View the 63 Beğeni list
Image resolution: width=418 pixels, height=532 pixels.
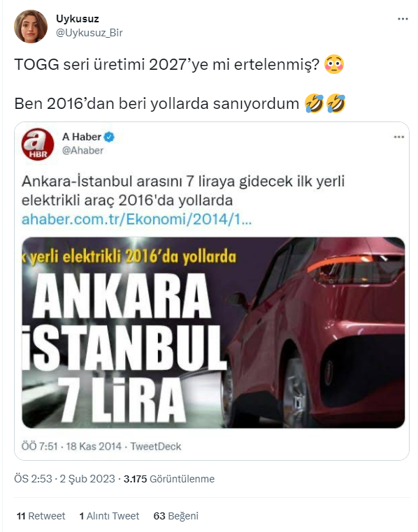(x=175, y=516)
